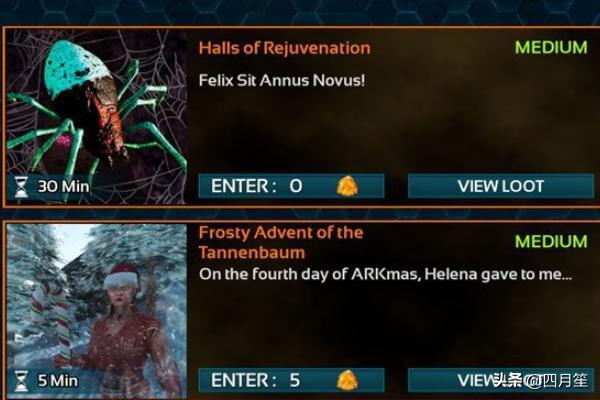Select the Frosty Advent of the Tannenbaum title

(x=281, y=242)
